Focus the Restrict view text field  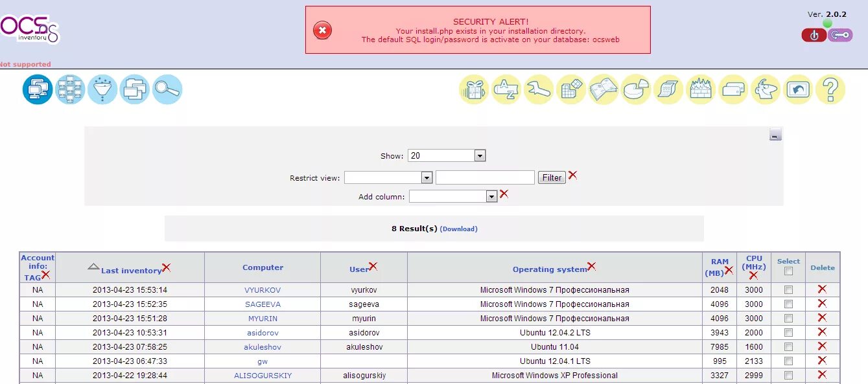click(485, 177)
